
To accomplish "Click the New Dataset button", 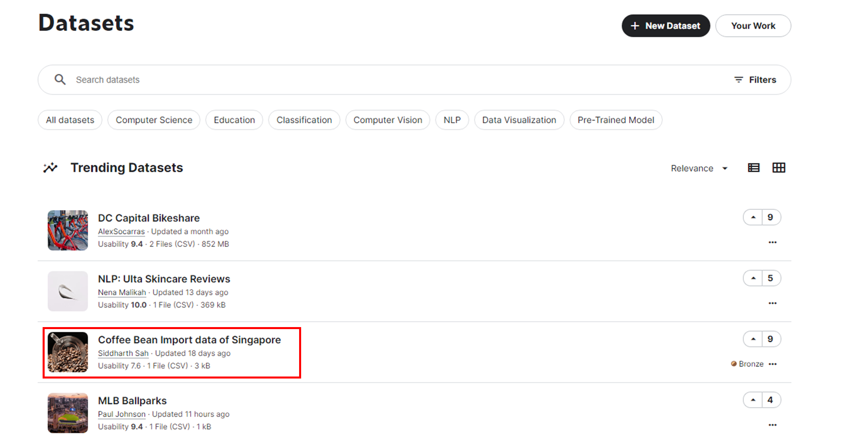I will click(x=665, y=26).
